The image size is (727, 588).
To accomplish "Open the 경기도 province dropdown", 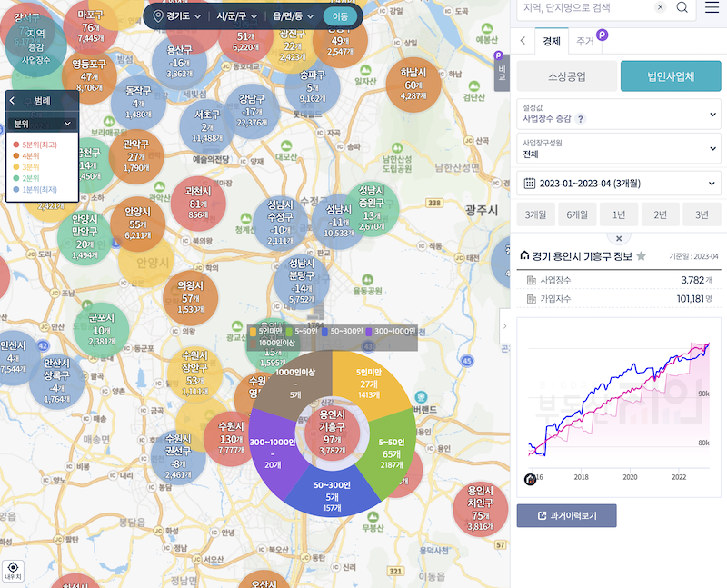I will 184,16.
